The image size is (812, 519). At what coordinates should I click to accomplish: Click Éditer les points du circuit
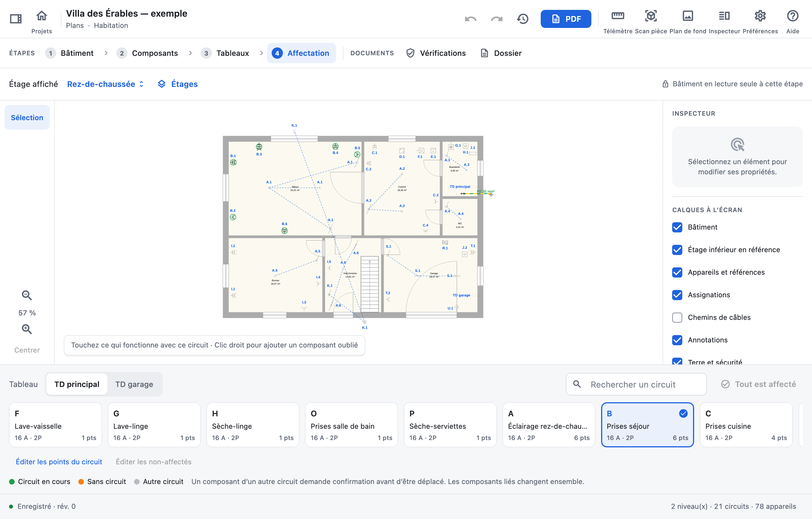click(x=59, y=462)
